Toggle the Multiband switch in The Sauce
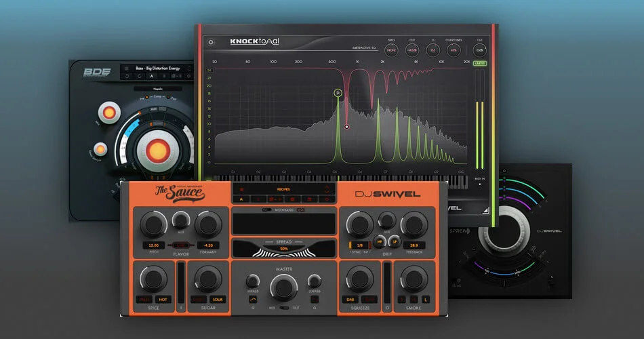The image size is (644, 339). pos(267,210)
